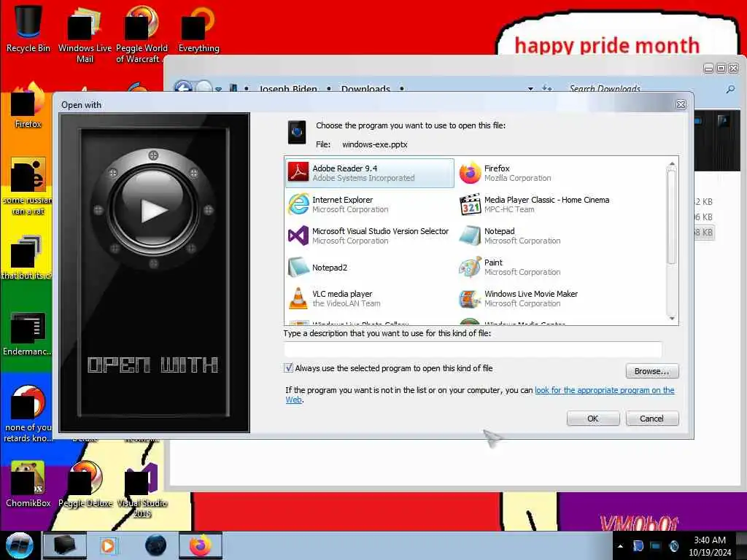Close the Open with dialog
Image resolution: width=747 pixels, height=560 pixels.
tap(681, 105)
